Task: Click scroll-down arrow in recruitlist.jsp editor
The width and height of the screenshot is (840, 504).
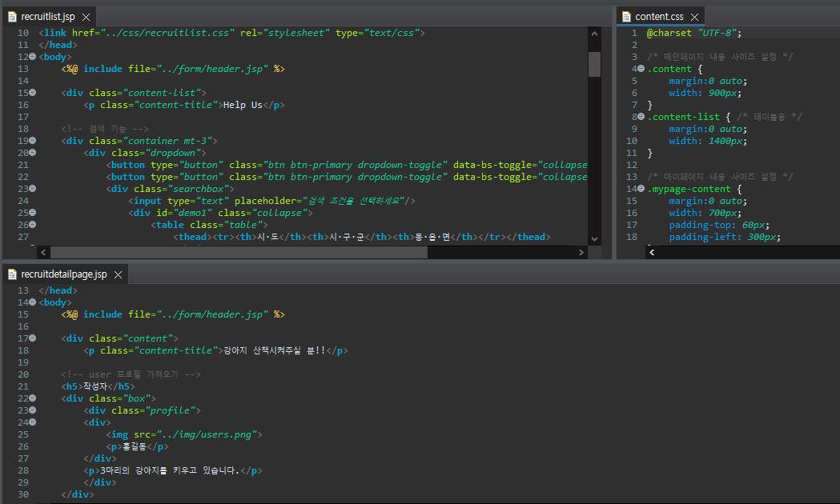Action: (594, 239)
